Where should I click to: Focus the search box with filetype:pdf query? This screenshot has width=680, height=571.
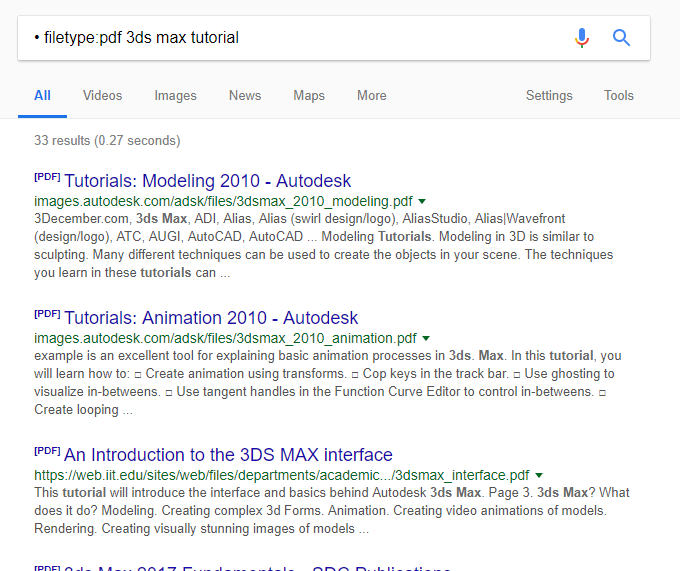(333, 38)
